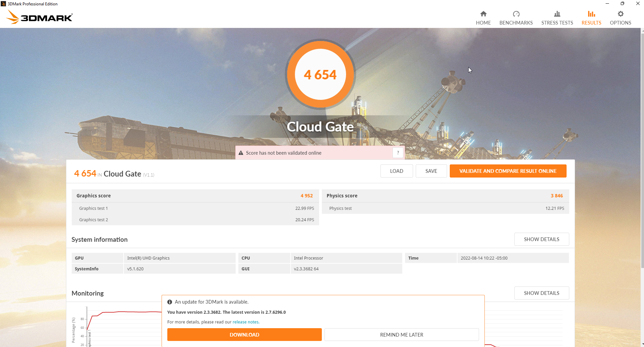Click the 3DMark logo
644x347 pixels.
39,17
